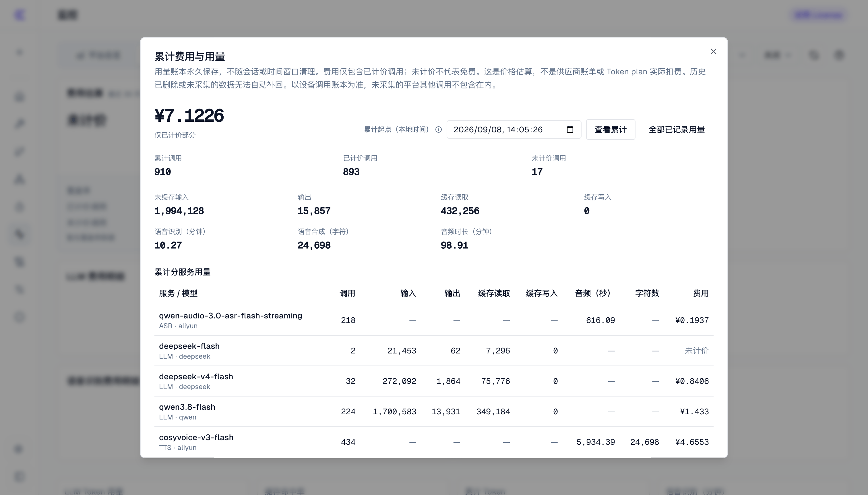868x495 pixels.
Task: Click the ¥0.8406 cost cell
Action: point(692,381)
